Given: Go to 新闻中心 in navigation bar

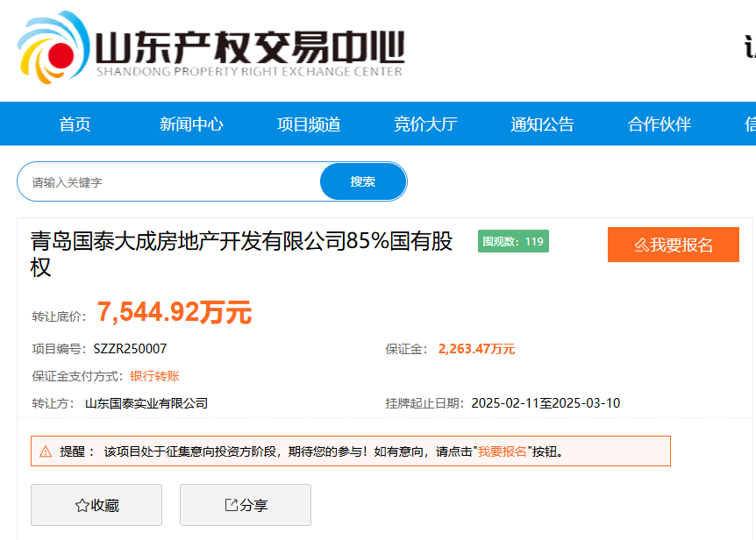Looking at the screenshot, I should pyautogui.click(x=191, y=124).
